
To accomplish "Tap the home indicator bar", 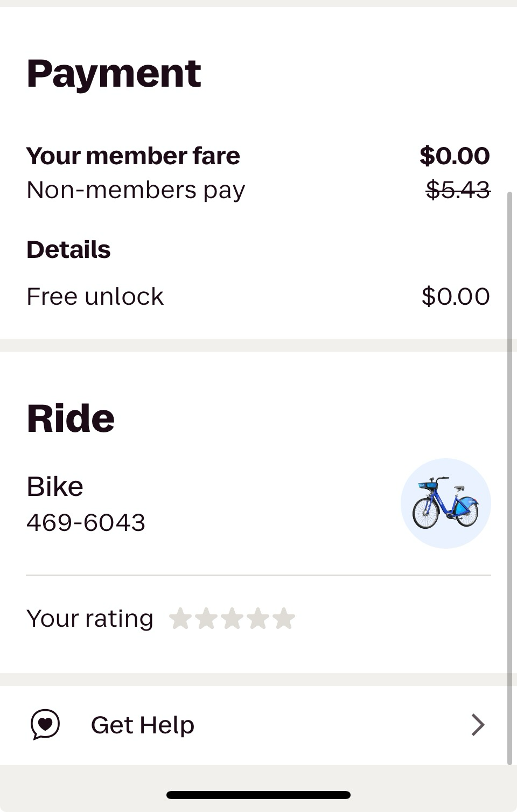I will (258, 795).
